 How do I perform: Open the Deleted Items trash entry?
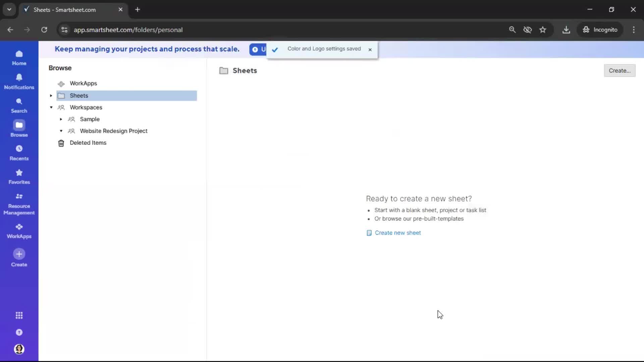point(88,143)
